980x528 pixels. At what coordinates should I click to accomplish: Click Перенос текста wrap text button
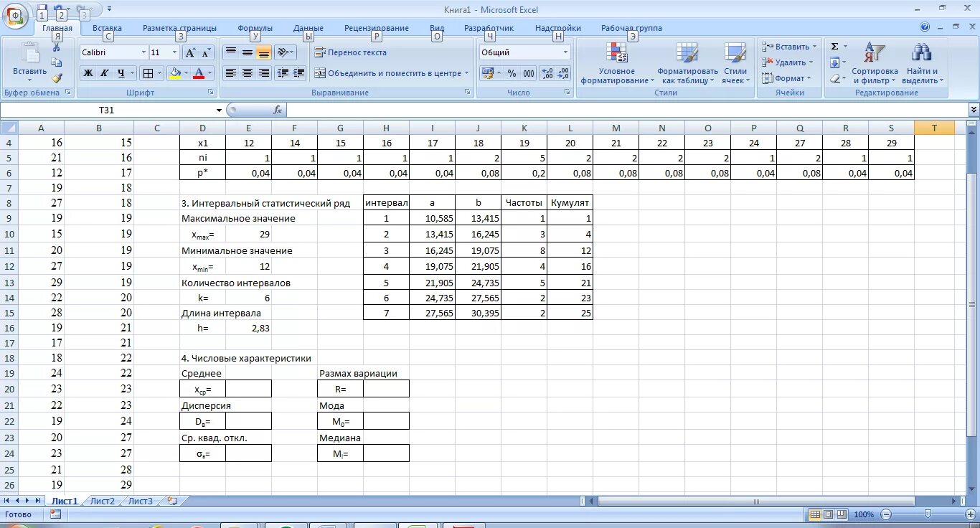(350, 52)
